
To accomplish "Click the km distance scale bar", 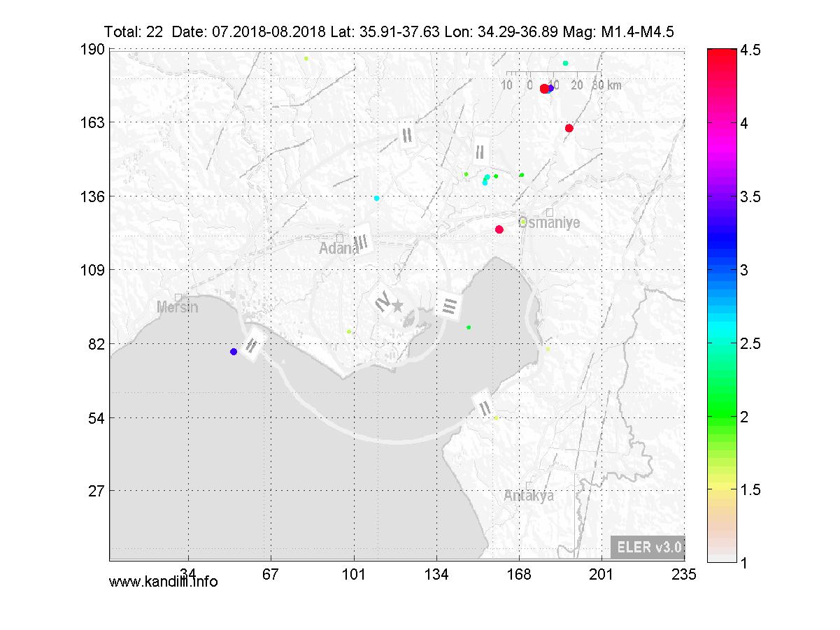I will pyautogui.click(x=553, y=73).
